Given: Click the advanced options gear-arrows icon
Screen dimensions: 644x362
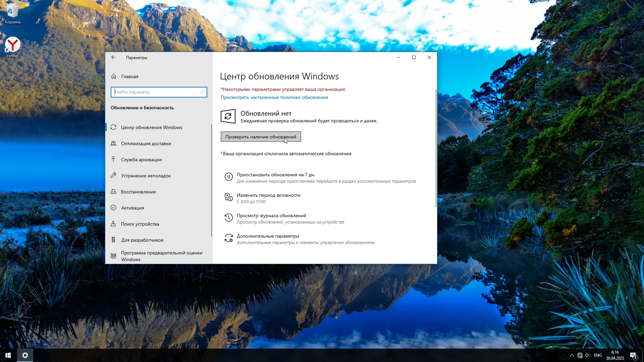Looking at the screenshot, I should point(228,238).
